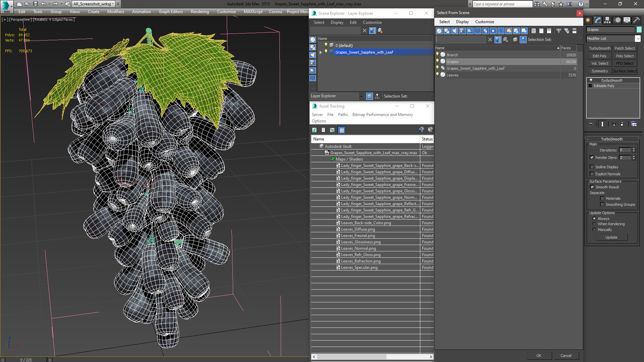Open the application MAX menu button
644x362 pixels.
(x=7, y=6)
